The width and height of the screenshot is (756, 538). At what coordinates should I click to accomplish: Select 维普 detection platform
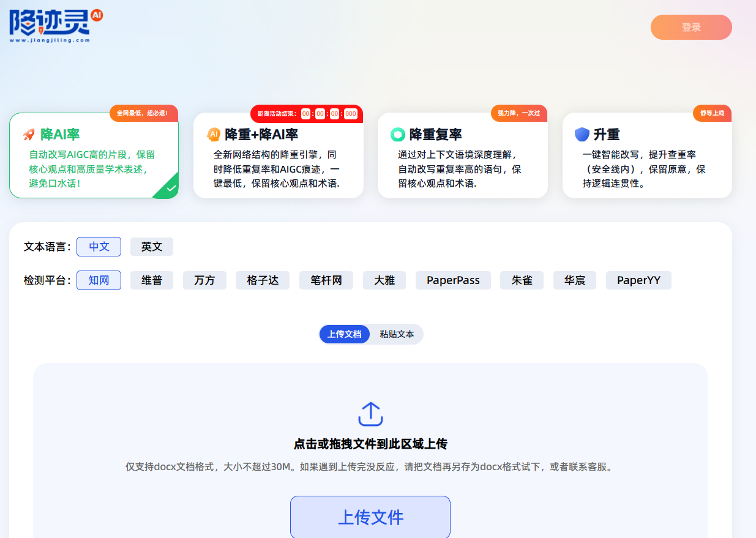pyautogui.click(x=152, y=280)
